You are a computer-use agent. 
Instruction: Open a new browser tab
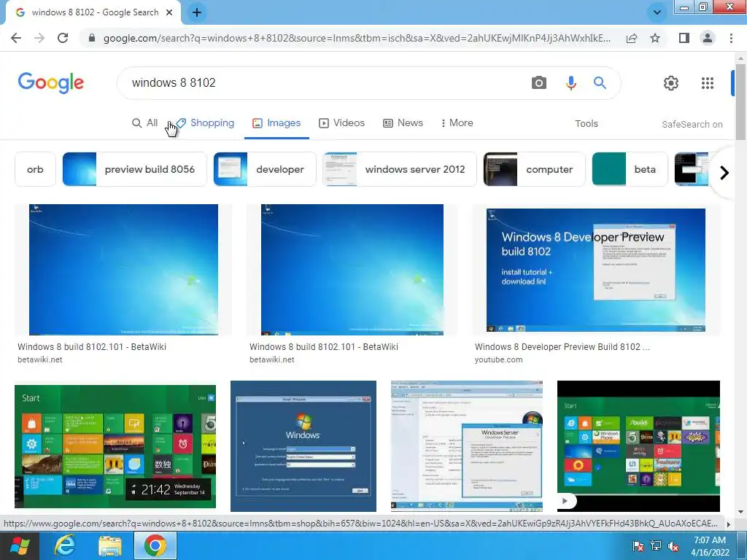[x=197, y=13]
